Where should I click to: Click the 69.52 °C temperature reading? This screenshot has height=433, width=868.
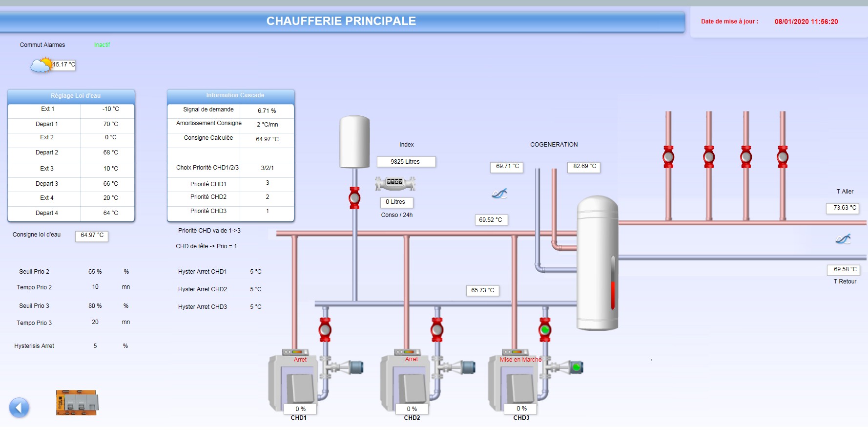492,220
